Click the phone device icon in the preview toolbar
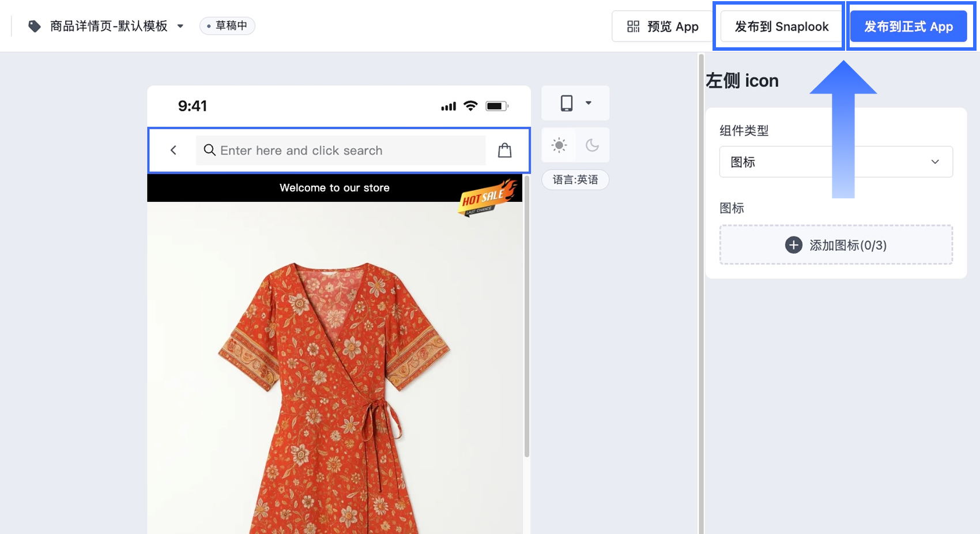The width and height of the screenshot is (980, 534). (x=567, y=103)
